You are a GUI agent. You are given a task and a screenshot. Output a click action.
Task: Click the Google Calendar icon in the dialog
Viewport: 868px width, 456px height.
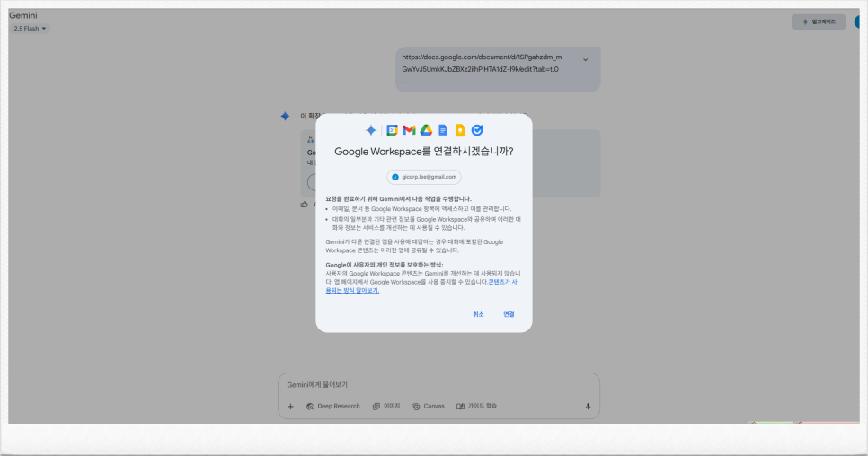pos(392,130)
